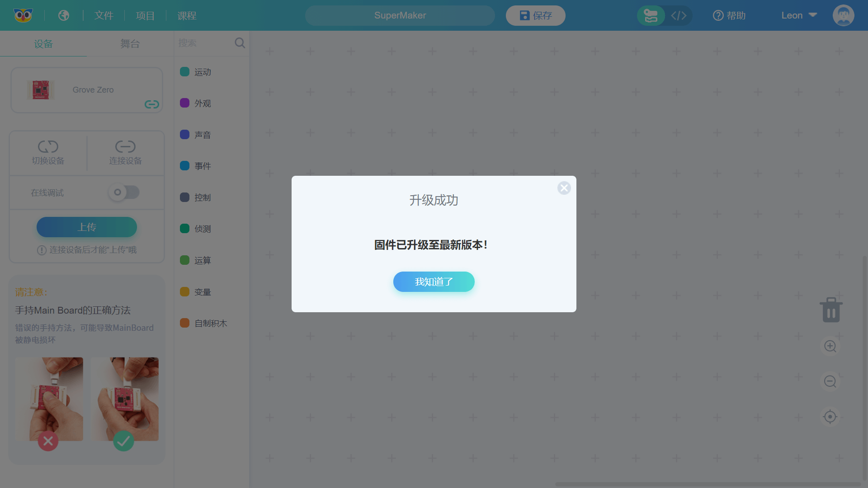Viewport: 868px width, 488px height.
Task: Zoom in on the workspace
Action: (830, 347)
